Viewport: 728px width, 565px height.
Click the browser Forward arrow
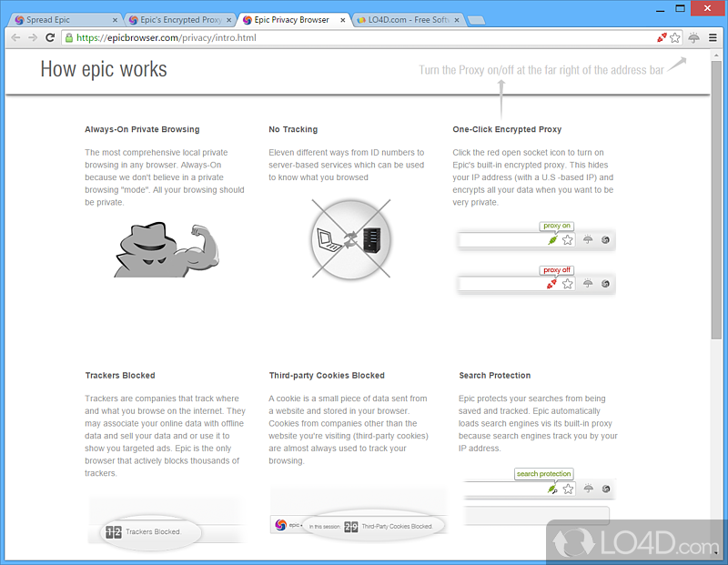[33, 37]
